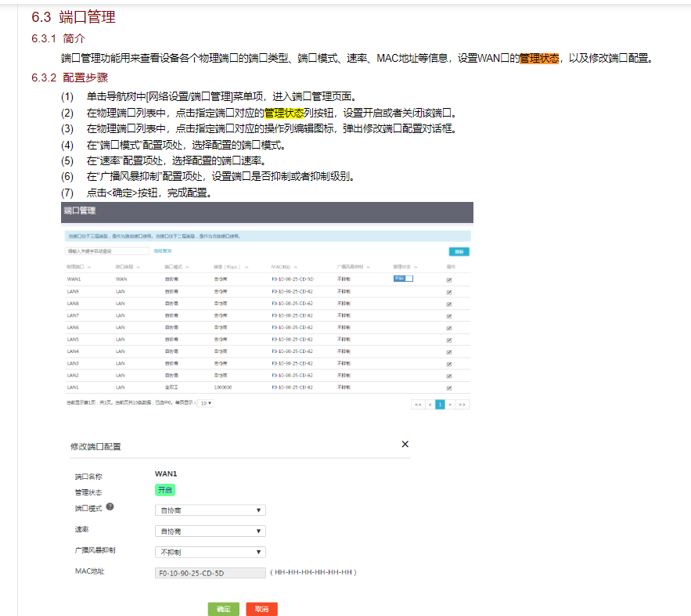Open the 广播风暴抑制 dropdown set to 不抑制

point(211,552)
